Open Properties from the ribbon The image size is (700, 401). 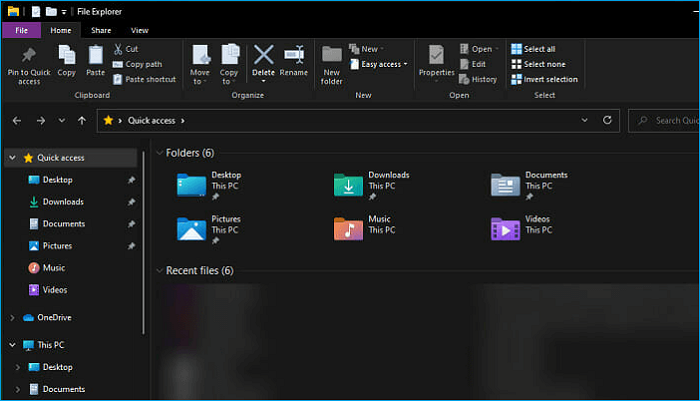click(x=436, y=58)
